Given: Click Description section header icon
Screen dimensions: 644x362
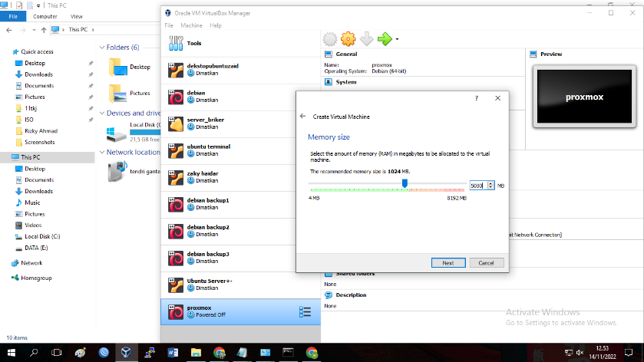Looking at the screenshot, I should tap(329, 295).
